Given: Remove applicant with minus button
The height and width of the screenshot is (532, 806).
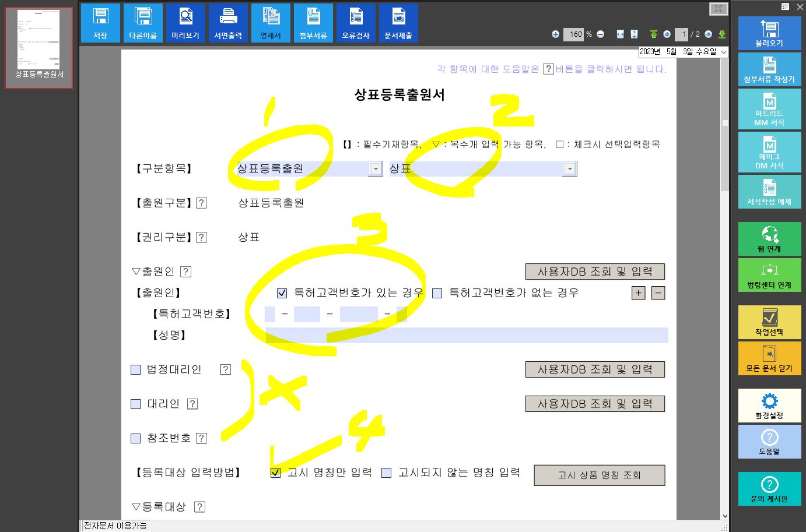Looking at the screenshot, I should pos(658,293).
